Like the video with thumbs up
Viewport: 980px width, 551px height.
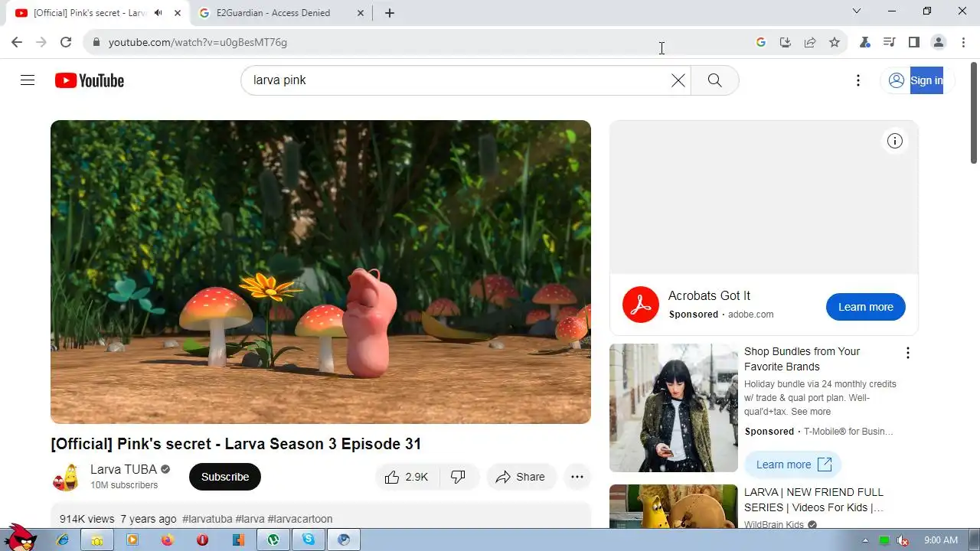click(x=407, y=477)
